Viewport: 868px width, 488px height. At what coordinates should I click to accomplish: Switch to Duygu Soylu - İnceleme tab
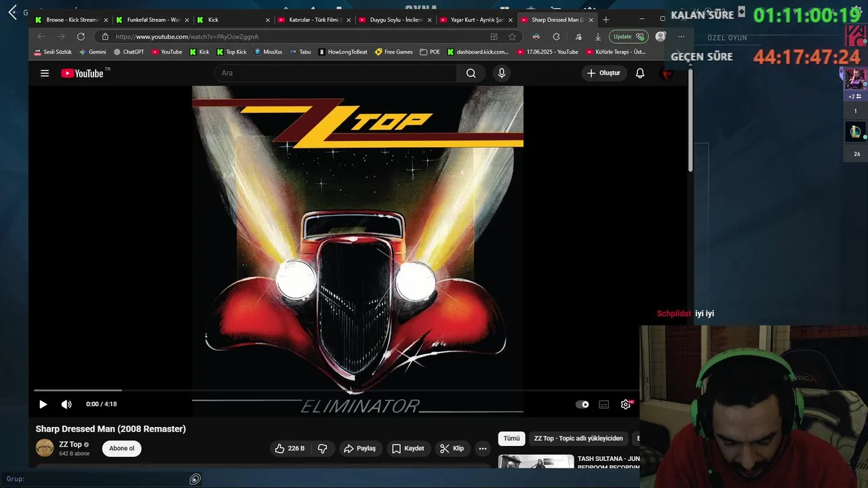(x=395, y=20)
